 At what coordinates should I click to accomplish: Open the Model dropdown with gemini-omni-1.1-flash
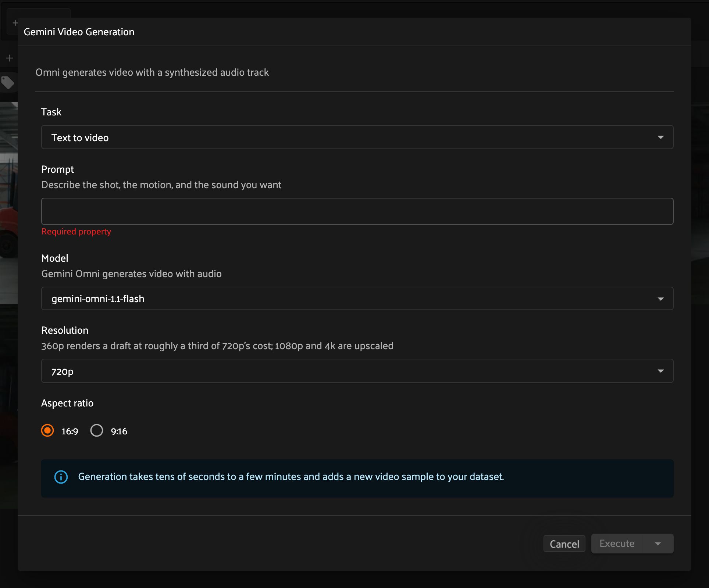pyautogui.click(x=357, y=298)
